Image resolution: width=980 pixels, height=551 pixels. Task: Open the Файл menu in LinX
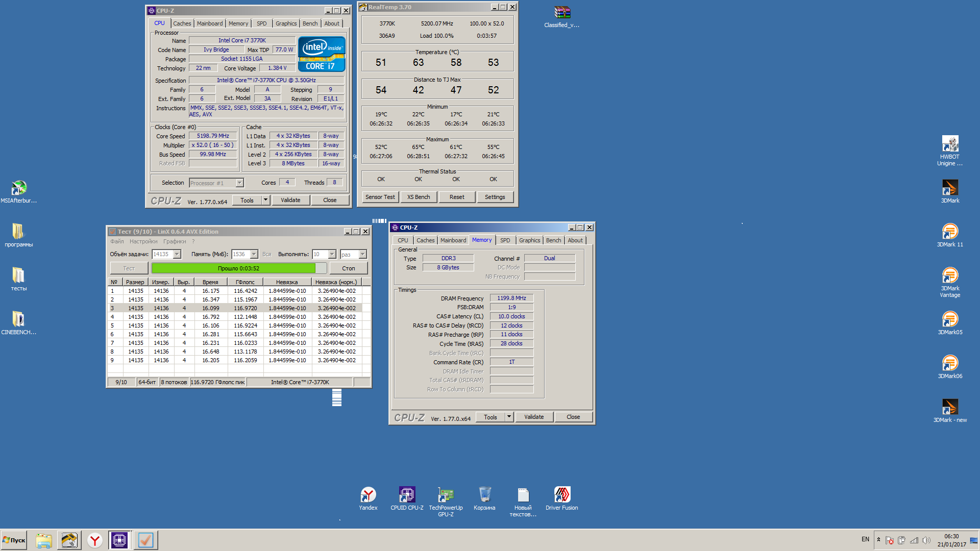[117, 241]
